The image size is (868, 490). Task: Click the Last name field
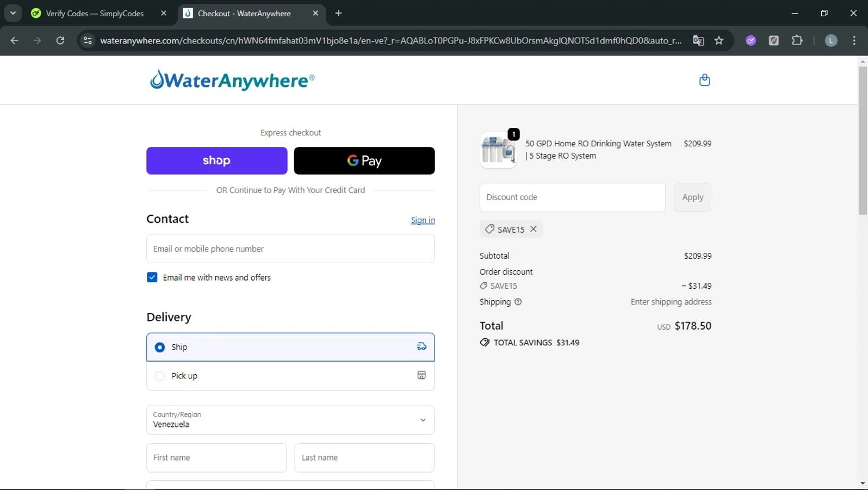tap(365, 458)
